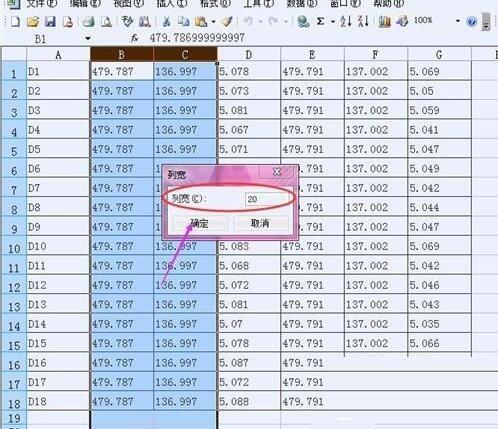Cut selection with the scissors icon
Viewport: 498px width, 429px height.
click(166, 22)
